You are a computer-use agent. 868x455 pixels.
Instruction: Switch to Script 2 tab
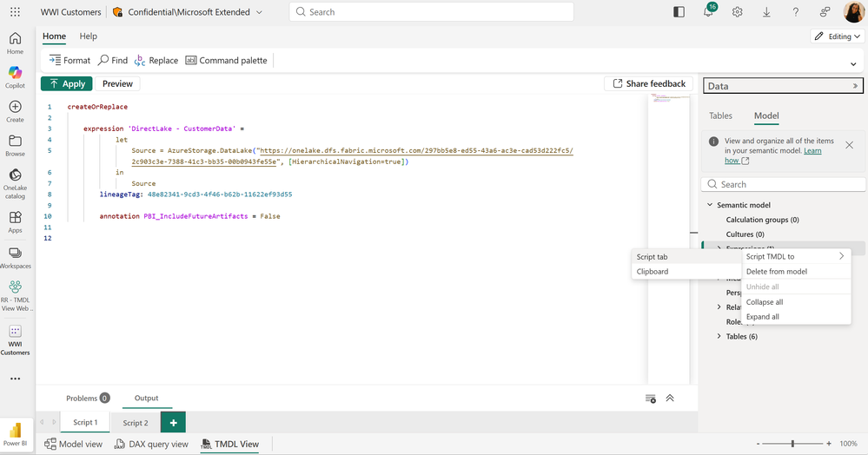[x=136, y=423]
